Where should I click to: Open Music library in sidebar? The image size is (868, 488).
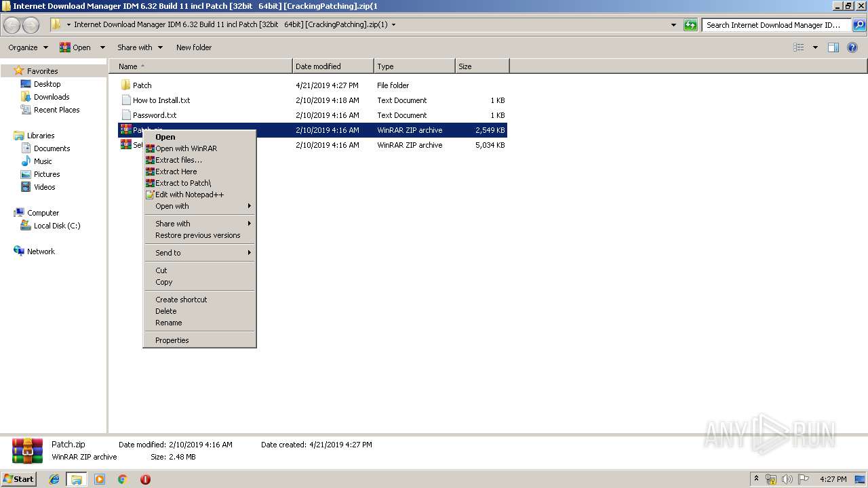(x=43, y=161)
